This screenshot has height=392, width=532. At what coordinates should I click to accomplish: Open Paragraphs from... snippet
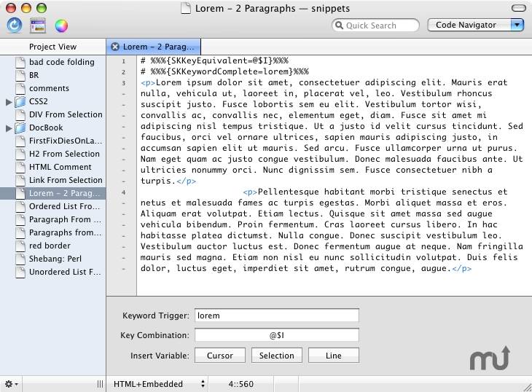tap(65, 232)
